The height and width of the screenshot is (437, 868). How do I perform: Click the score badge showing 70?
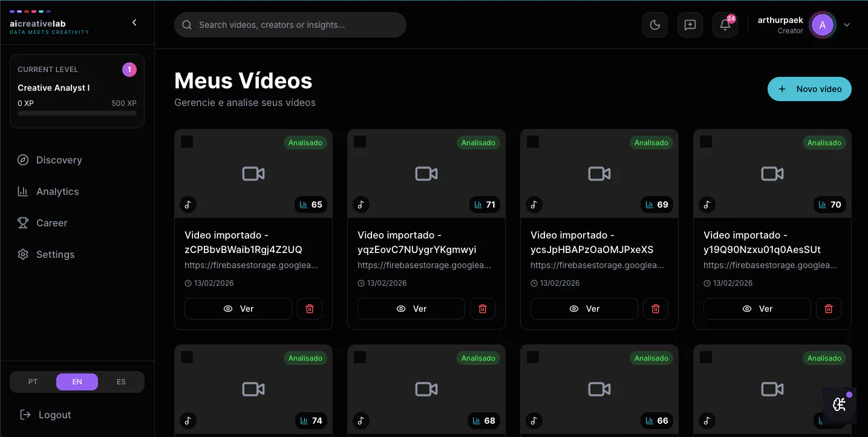pos(830,205)
